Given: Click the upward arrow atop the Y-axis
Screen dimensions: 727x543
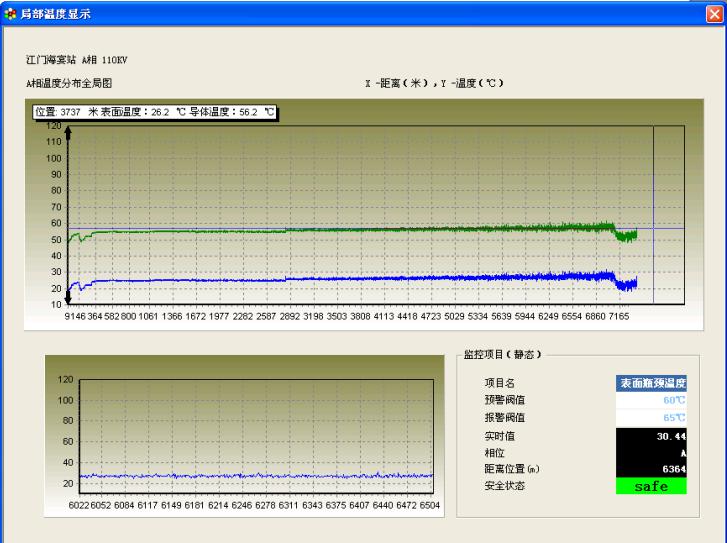Looking at the screenshot, I should point(68,130).
